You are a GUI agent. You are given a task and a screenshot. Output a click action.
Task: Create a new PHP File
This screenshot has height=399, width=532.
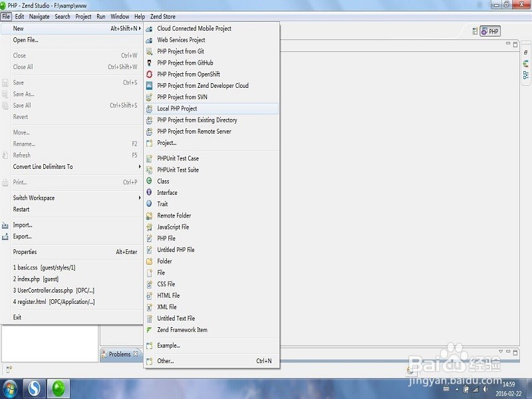[211, 238]
